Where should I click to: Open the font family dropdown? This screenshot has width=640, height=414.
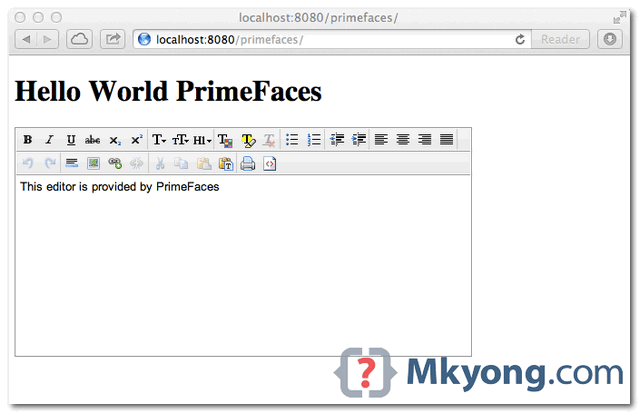pyautogui.click(x=159, y=140)
